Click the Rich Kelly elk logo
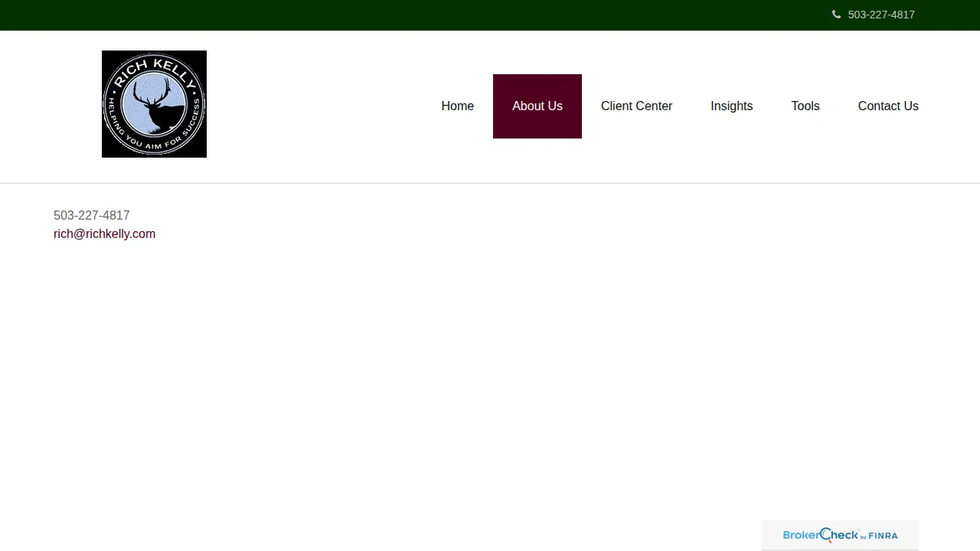Screen dimensions: 980x551 [x=154, y=104]
